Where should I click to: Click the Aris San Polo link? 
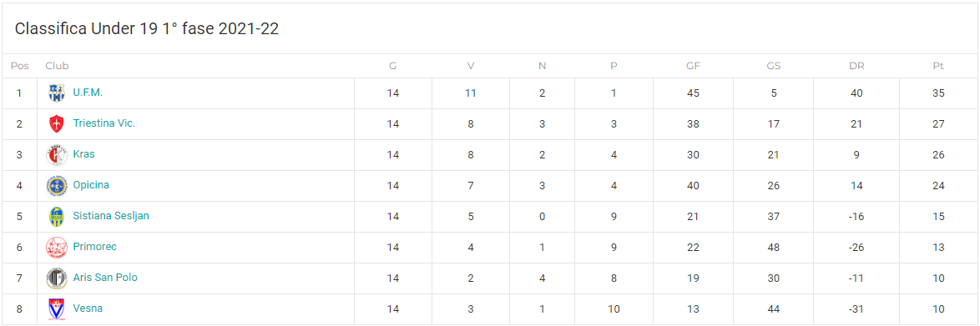(x=105, y=278)
